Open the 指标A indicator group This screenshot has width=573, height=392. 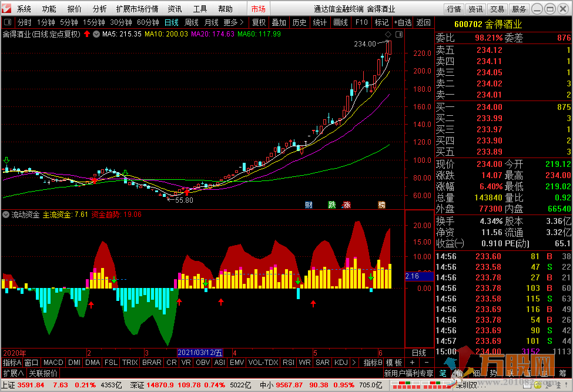coord(12,363)
